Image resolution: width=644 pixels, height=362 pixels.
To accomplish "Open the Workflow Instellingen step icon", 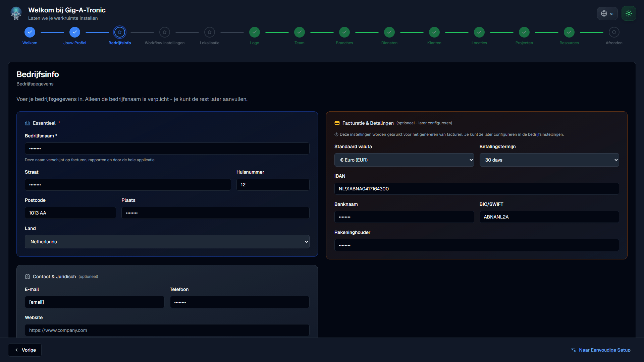I will 165,32.
